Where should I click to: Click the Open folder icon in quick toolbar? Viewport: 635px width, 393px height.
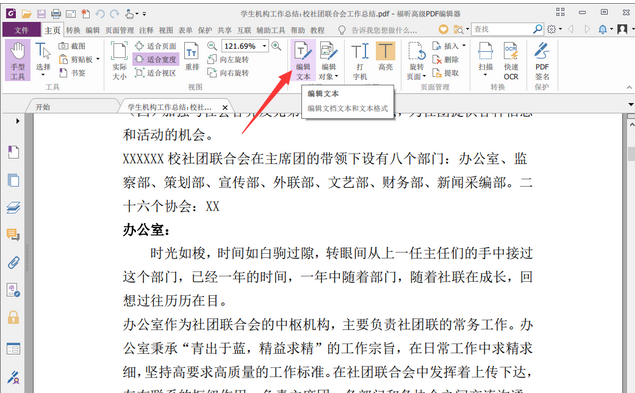click(26, 14)
